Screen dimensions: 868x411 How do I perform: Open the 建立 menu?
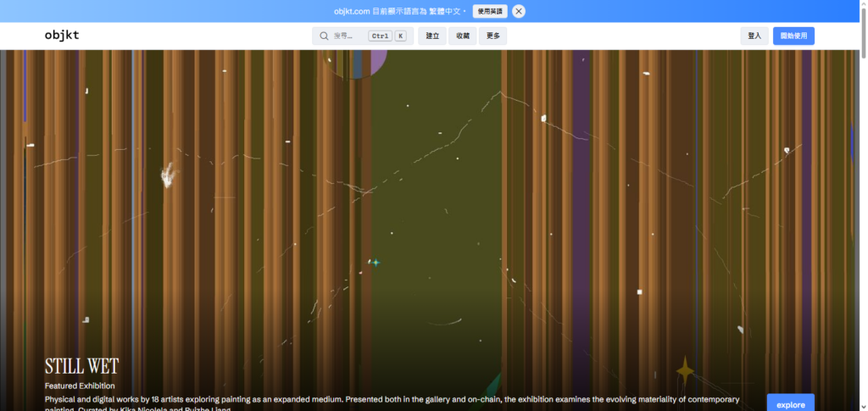coord(432,36)
